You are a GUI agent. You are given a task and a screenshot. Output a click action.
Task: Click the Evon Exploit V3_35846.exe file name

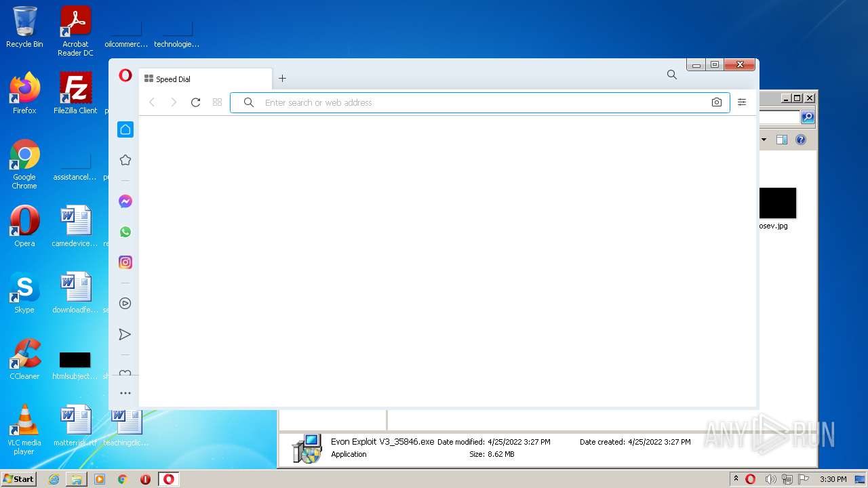coord(382,442)
